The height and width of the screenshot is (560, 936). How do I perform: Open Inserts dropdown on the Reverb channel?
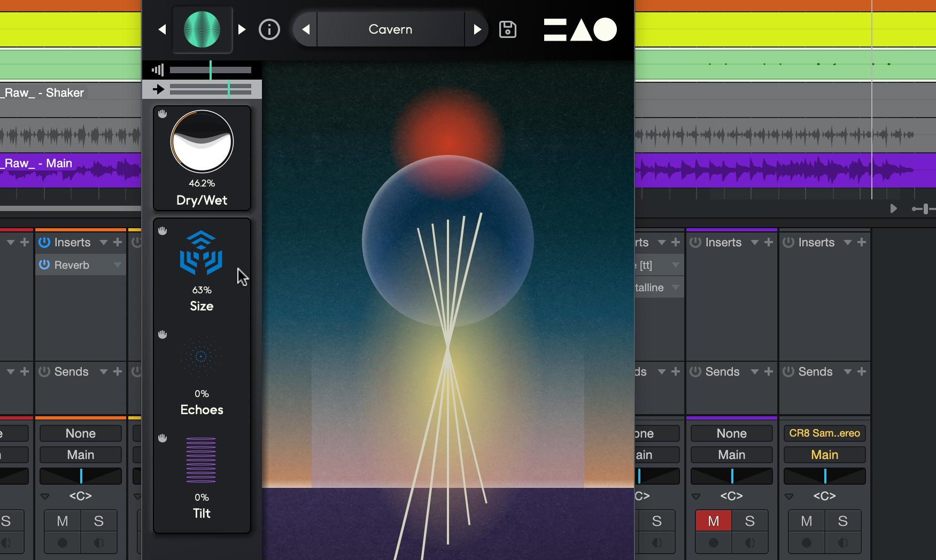tap(104, 243)
